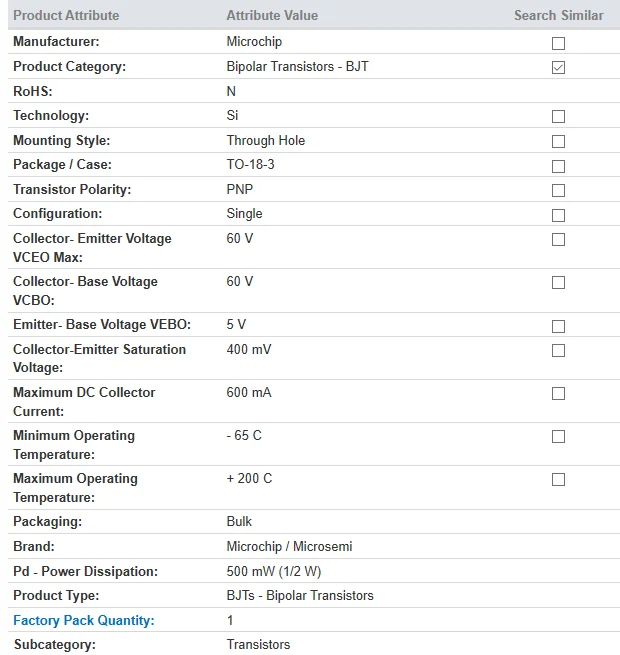
Task: Enable the Collector-Base Voltage VCBO checkbox
Action: [x=558, y=282]
